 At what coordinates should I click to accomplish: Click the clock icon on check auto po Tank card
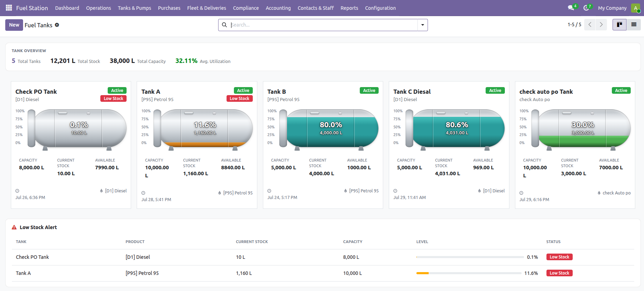coord(521,193)
